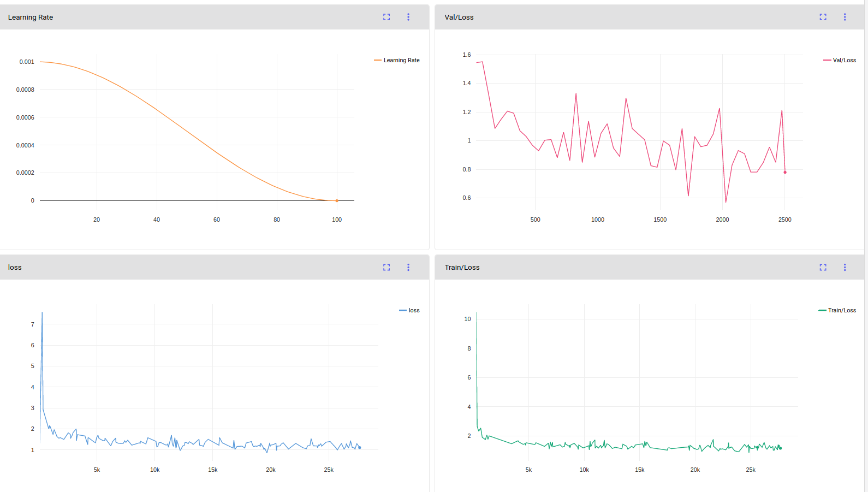
Task: Open Learning Rate chart options menu
Action: coord(408,17)
